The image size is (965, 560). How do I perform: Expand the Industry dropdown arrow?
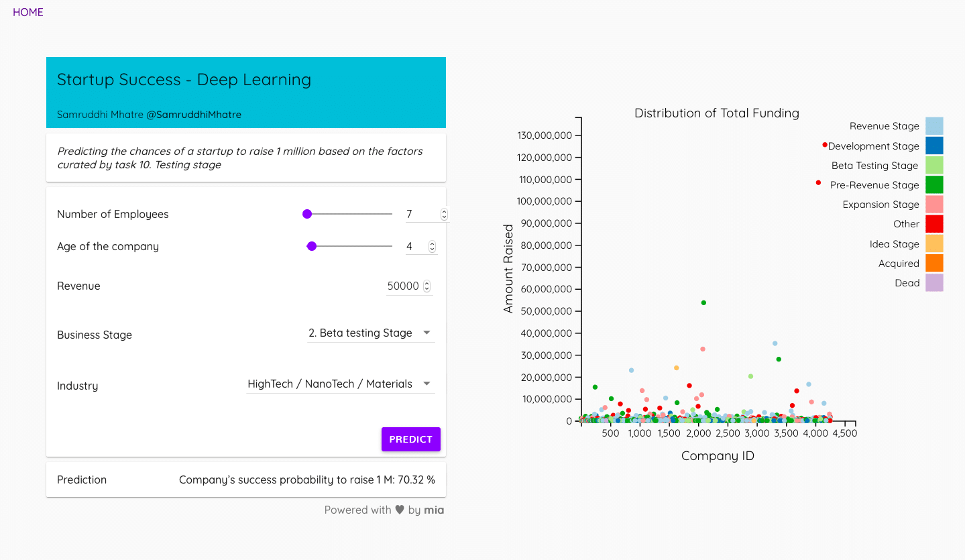[x=427, y=384]
